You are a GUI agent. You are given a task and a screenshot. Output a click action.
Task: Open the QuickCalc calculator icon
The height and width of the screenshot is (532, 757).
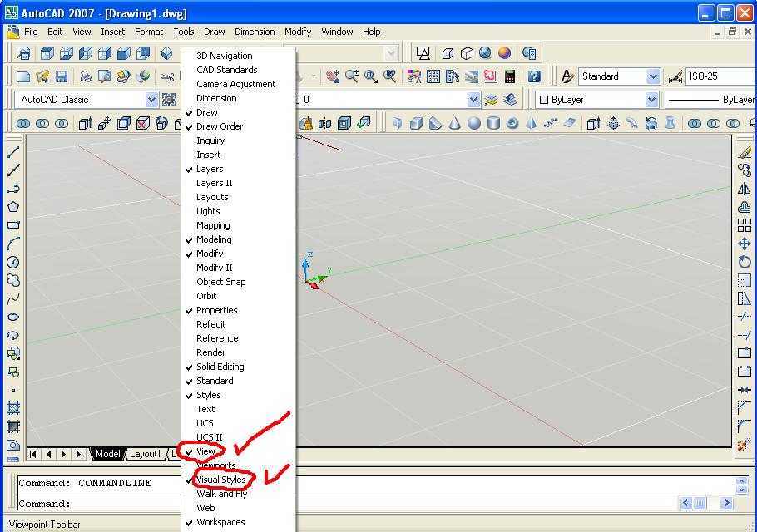click(x=510, y=76)
